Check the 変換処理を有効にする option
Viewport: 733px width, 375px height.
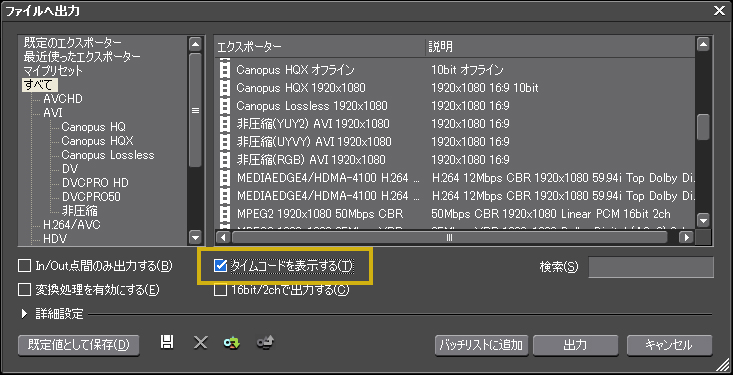[x=24, y=290]
